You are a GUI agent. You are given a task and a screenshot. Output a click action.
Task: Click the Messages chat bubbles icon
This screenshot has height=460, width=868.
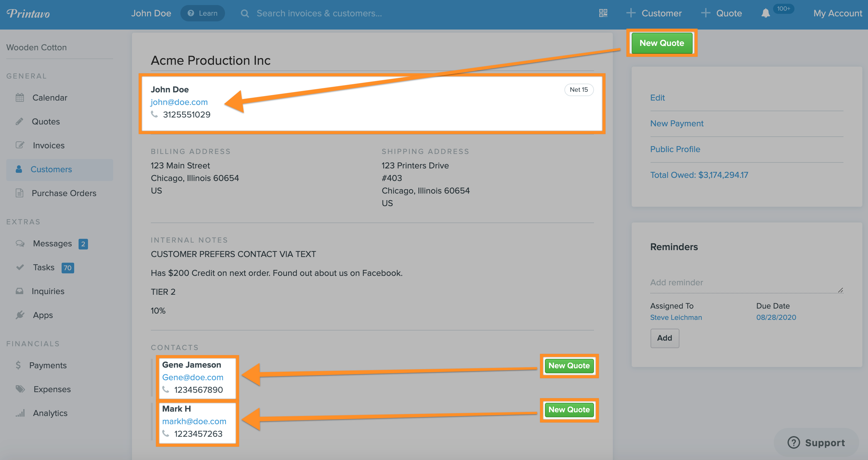(x=20, y=243)
